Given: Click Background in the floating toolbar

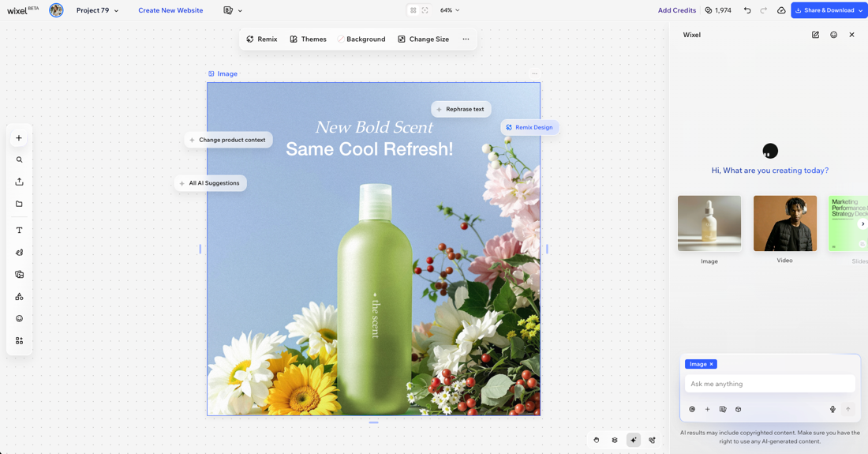Looking at the screenshot, I should click(361, 39).
